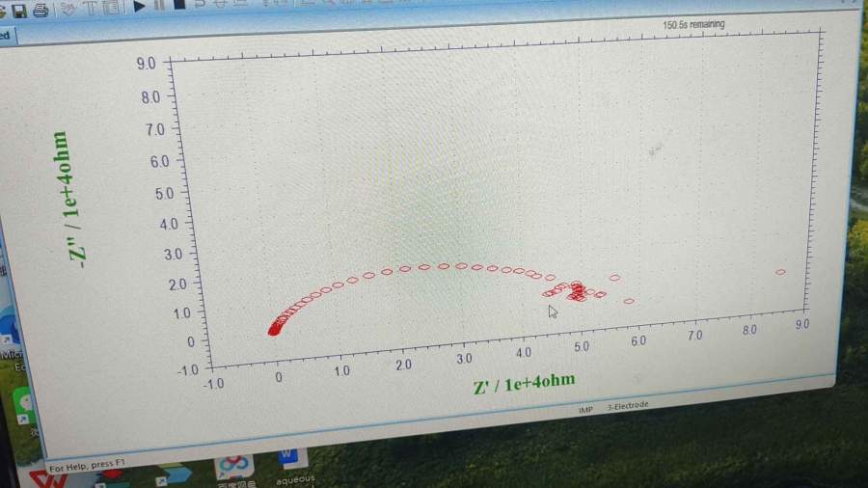Open the Parameters toolbar icon beside Technique
This screenshot has width=868, height=488.
pyautogui.click(x=111, y=7)
